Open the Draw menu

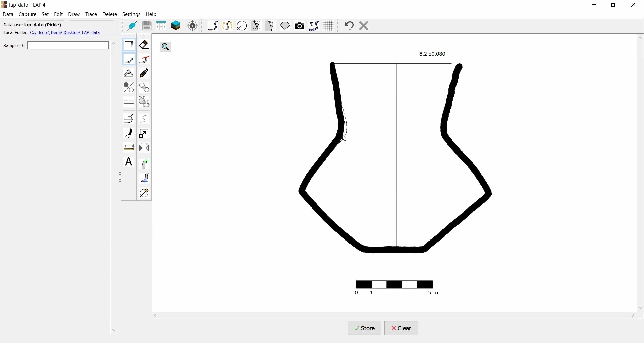(74, 15)
